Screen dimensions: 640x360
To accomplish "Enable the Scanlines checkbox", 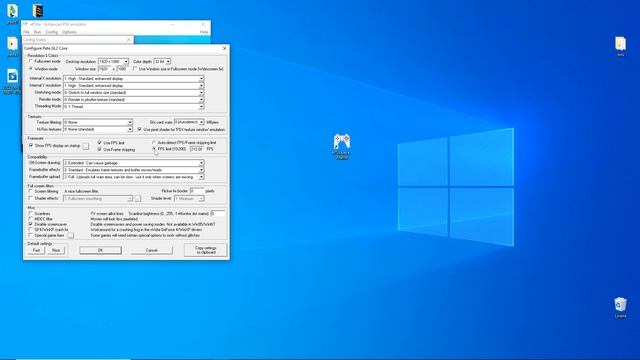I will 31,213.
